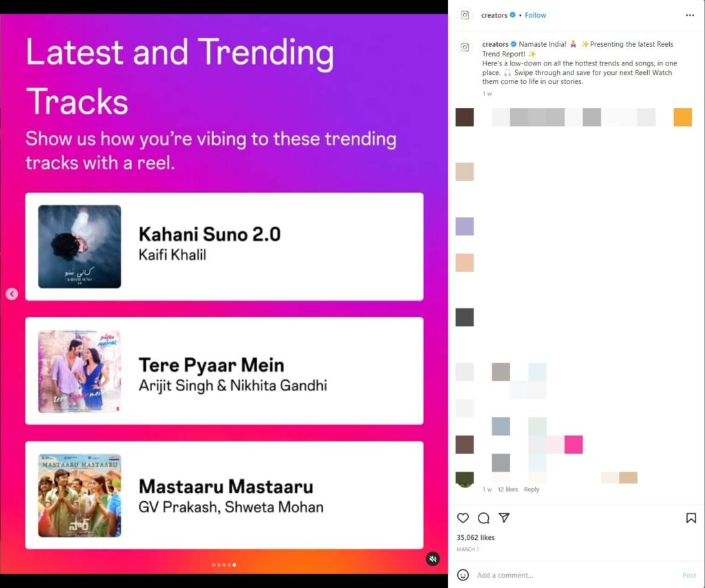Screen dimensions: 705x588
Task: Click the carousel slide indicator dots
Action: (x=224, y=565)
